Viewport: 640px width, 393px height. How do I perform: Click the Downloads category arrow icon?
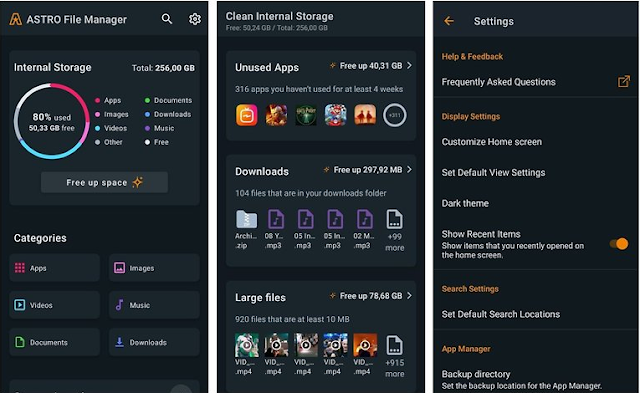click(119, 342)
